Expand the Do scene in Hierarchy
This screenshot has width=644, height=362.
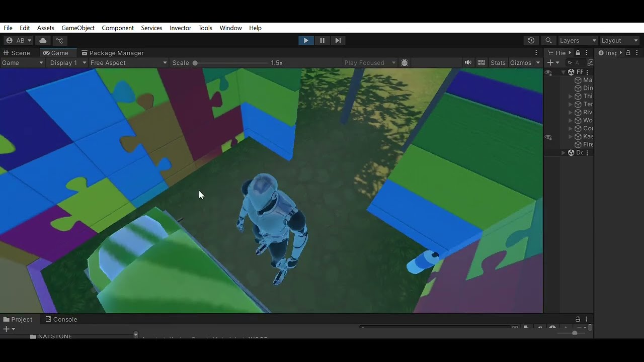[x=563, y=153]
